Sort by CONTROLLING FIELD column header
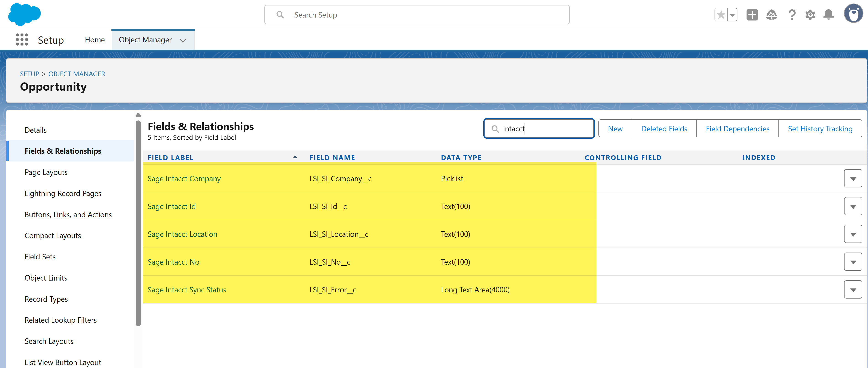The height and width of the screenshot is (368, 868). click(623, 158)
